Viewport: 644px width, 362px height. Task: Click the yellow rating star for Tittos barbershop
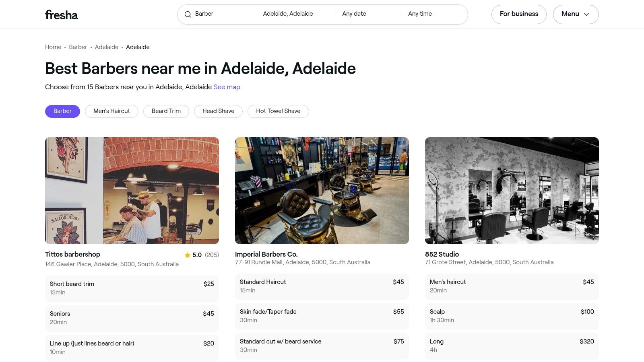[187, 255]
